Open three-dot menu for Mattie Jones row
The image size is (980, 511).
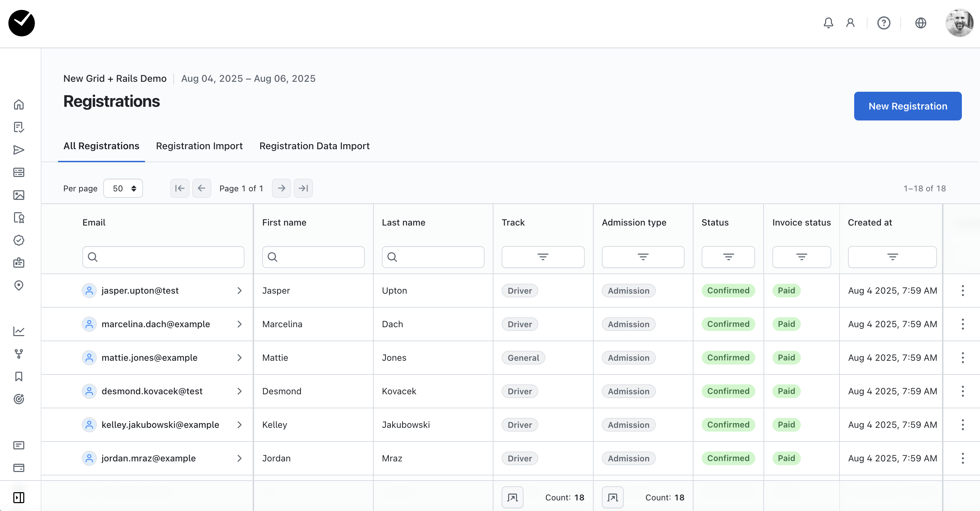pos(963,358)
